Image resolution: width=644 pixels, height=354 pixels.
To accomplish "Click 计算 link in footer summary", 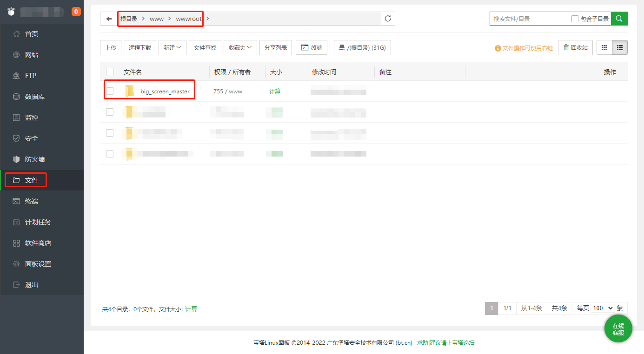I will pyautogui.click(x=191, y=309).
